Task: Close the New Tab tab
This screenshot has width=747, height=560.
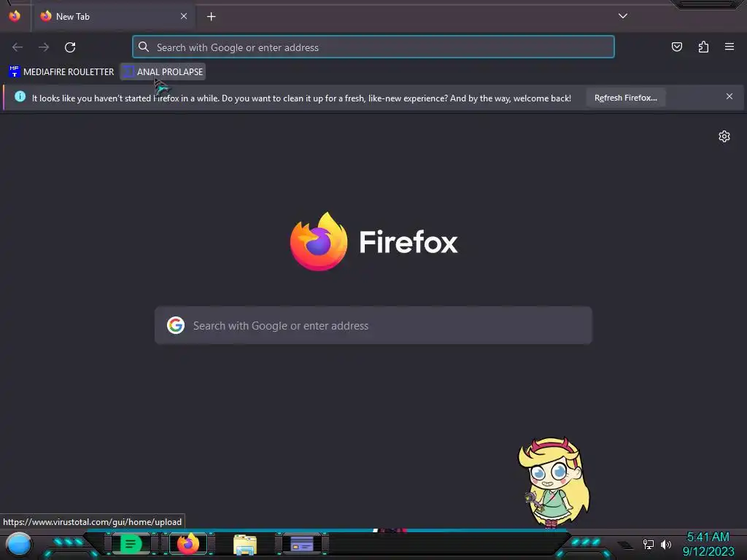Action: pos(184,16)
